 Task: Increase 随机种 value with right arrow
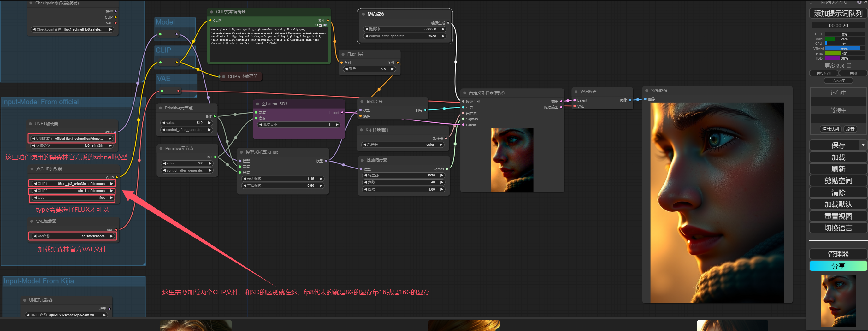443,29
